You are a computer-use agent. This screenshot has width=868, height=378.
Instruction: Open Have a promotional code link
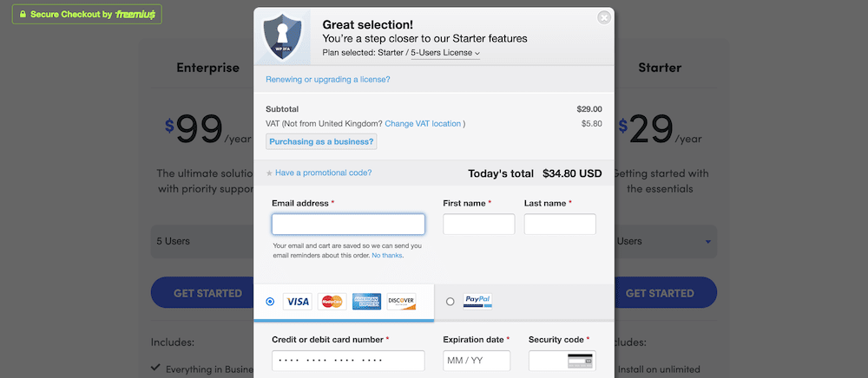pyautogui.click(x=323, y=173)
